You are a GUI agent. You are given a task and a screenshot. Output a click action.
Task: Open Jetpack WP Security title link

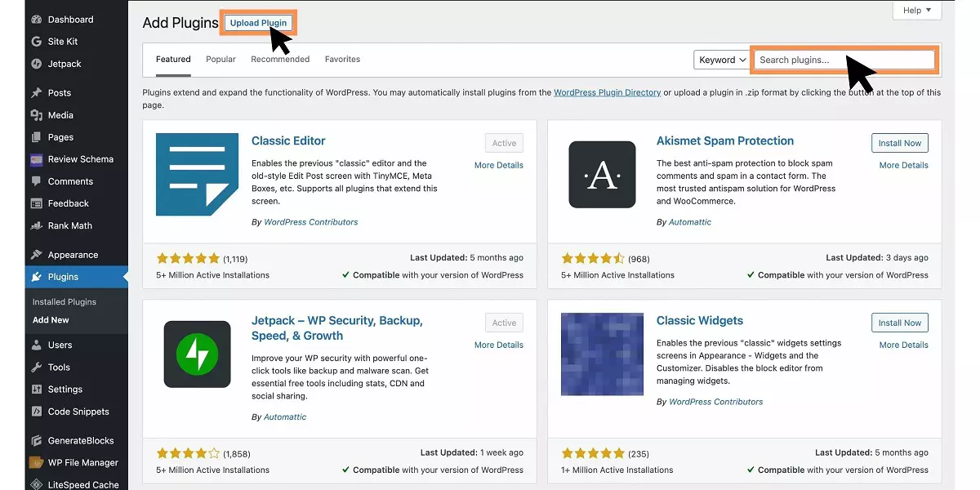tap(337, 328)
